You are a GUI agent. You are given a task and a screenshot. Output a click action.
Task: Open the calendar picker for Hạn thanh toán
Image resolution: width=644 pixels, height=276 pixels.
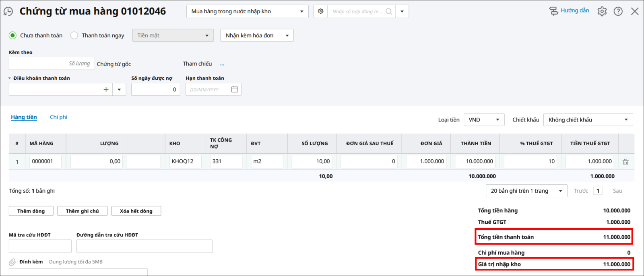click(235, 89)
